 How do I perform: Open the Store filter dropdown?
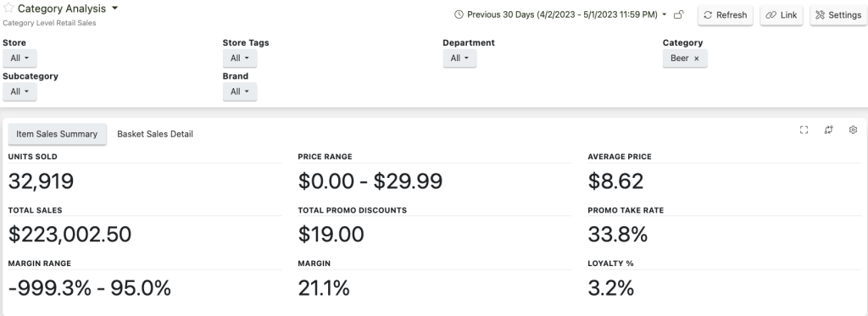[19, 58]
